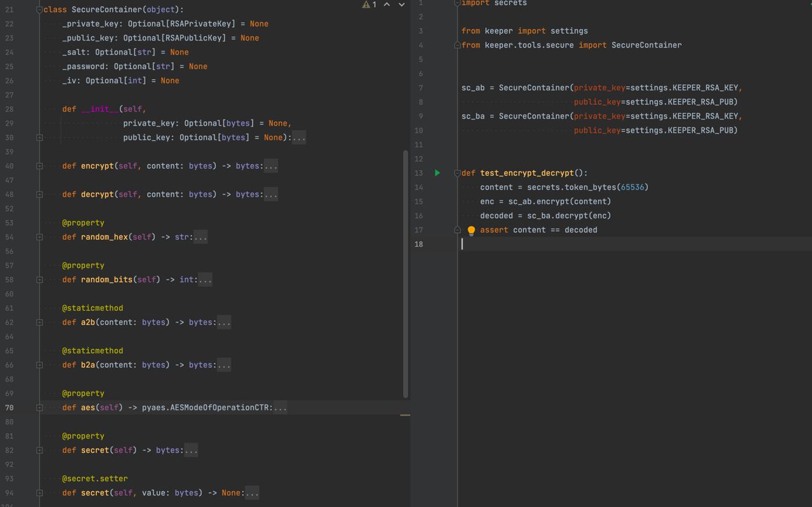The image size is (812, 507).
Task: Expand the decrypt method fold marker
Action: 39,195
